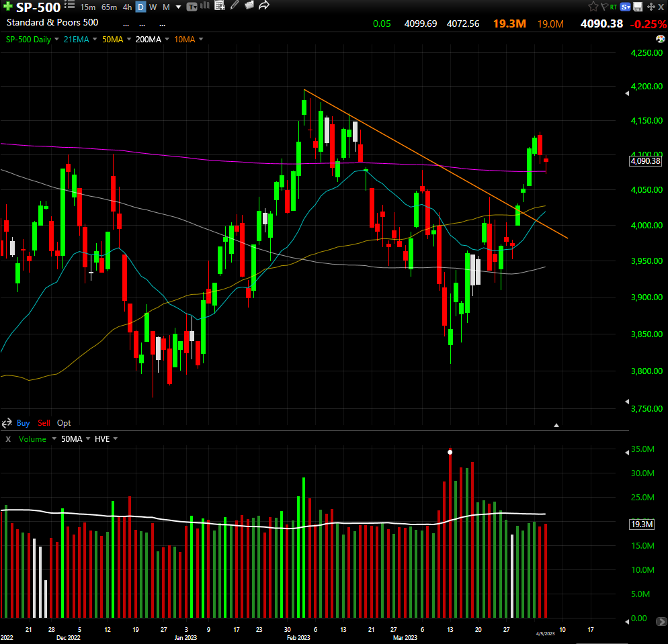
Task: Click the pane collapse triangle above volume
Action: point(556,425)
